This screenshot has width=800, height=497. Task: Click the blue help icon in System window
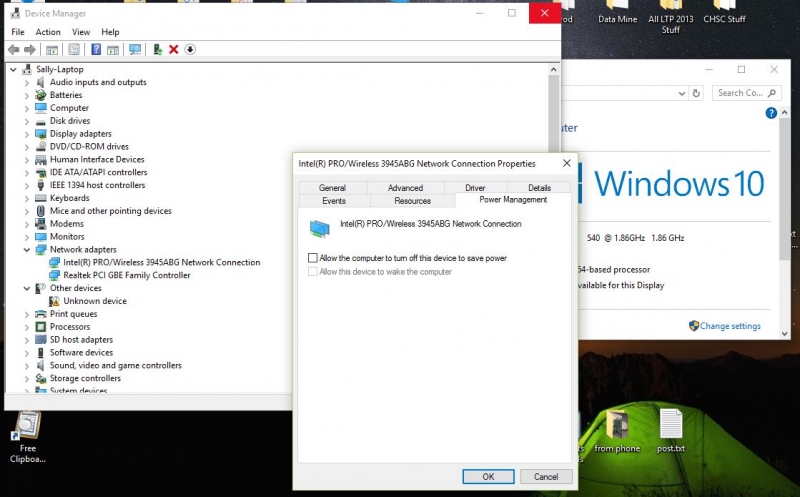[771, 113]
